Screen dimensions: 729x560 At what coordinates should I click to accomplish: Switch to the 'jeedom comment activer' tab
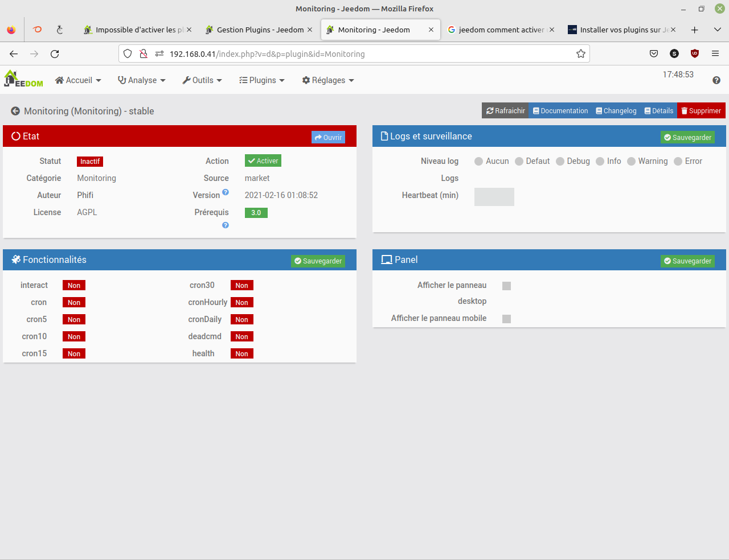click(501, 30)
